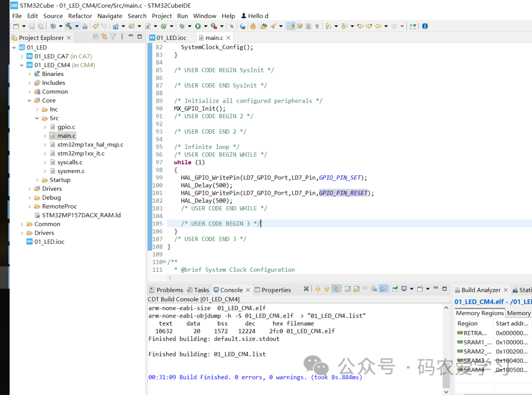Image resolution: width=532 pixels, height=395 pixels.
Task: Toggle Link with Editor in Project Explorer
Action: pos(104,36)
